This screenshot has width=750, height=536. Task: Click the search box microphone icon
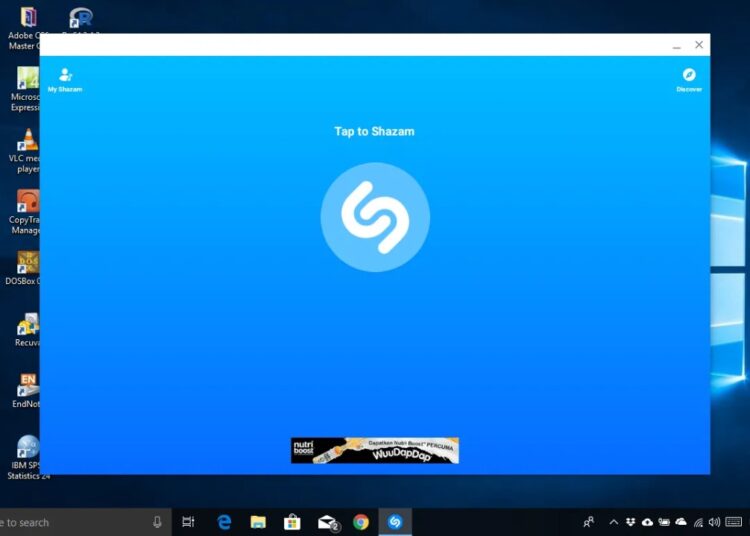(x=157, y=522)
